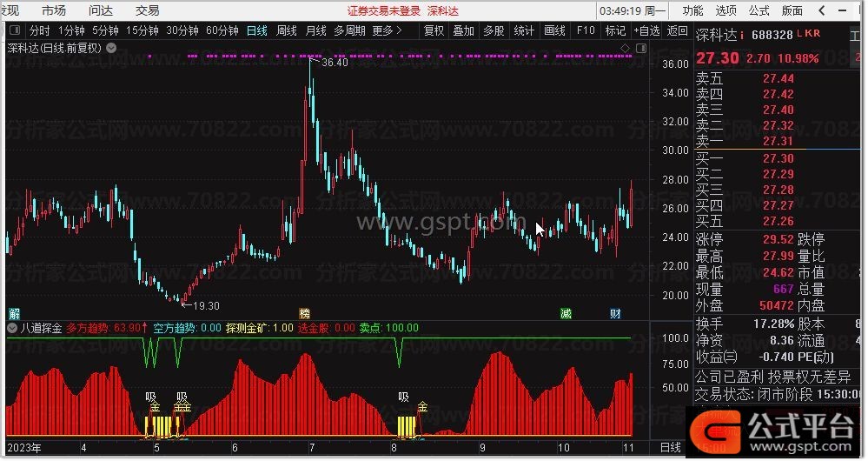Click the stock code 688328
This screenshot has height=461, width=868.
[x=772, y=35]
